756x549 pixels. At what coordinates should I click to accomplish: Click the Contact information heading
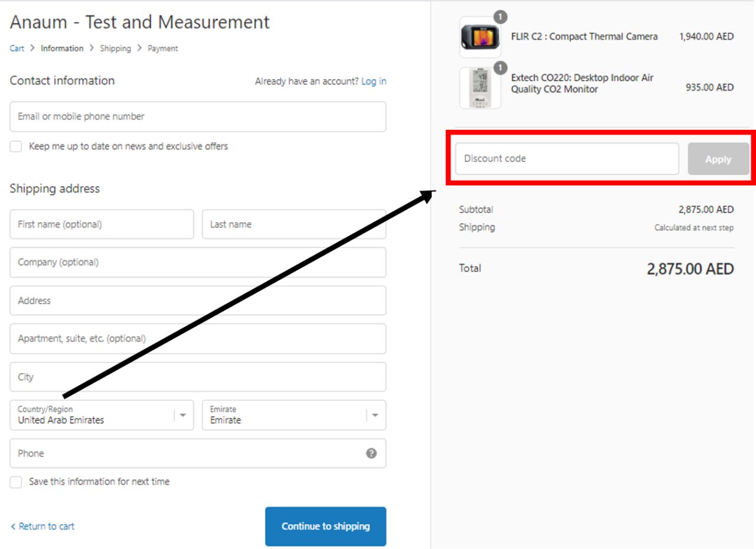click(x=62, y=81)
